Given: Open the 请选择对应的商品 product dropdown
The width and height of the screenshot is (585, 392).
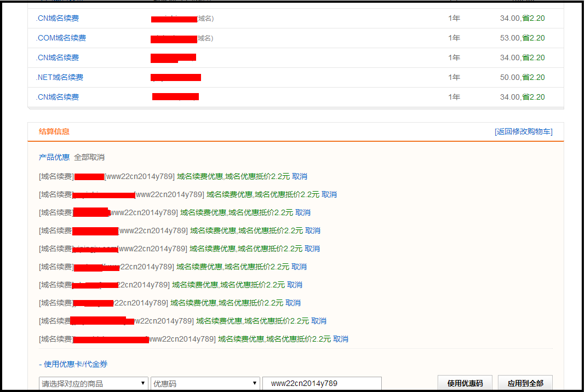Looking at the screenshot, I should [94, 383].
